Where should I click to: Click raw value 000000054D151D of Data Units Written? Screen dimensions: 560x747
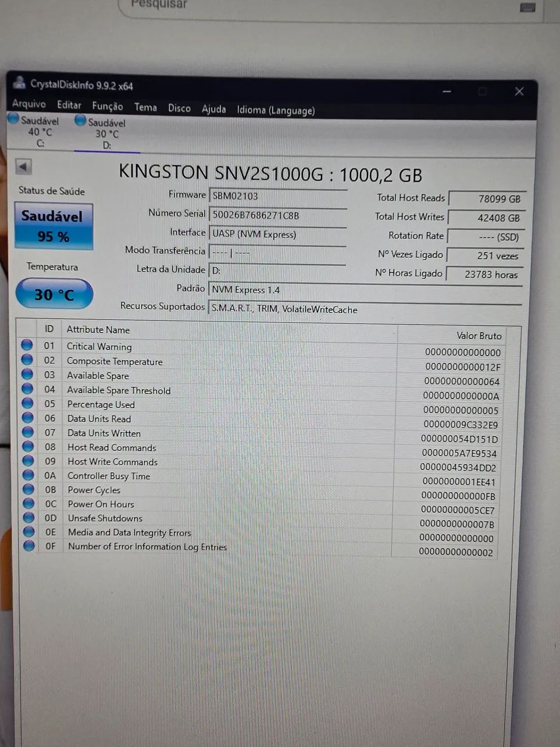tap(460, 439)
